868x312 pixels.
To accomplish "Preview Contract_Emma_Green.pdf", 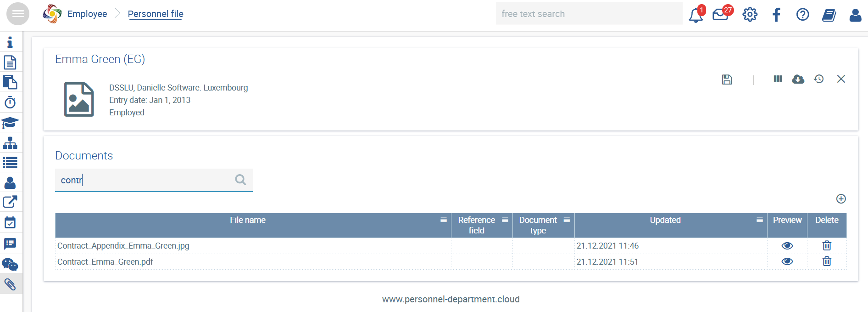I will 787,261.
